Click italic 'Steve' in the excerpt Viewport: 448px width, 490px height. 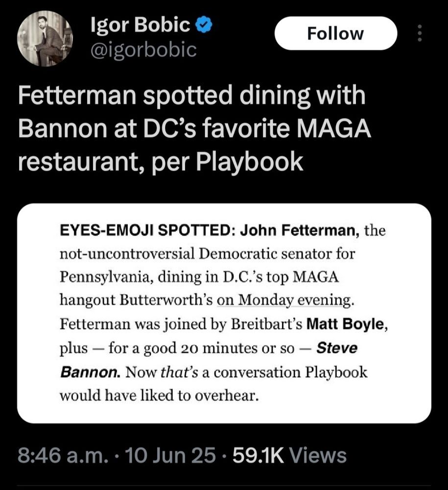click(x=337, y=348)
